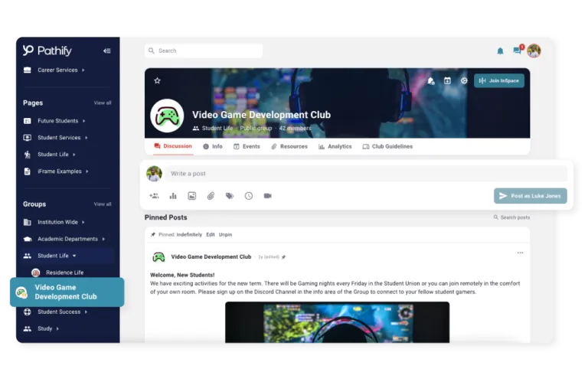Click the Student Success globe icon

[28, 312]
